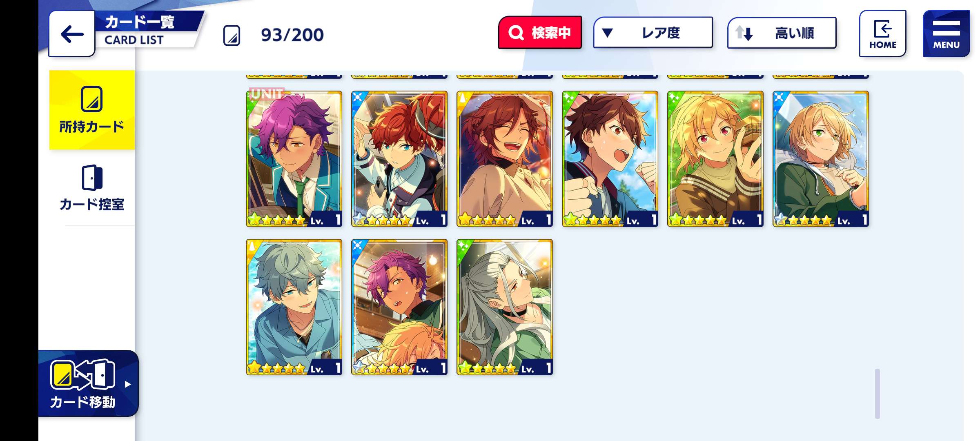Click the vertical scrollbar on card list

pyautogui.click(x=877, y=394)
